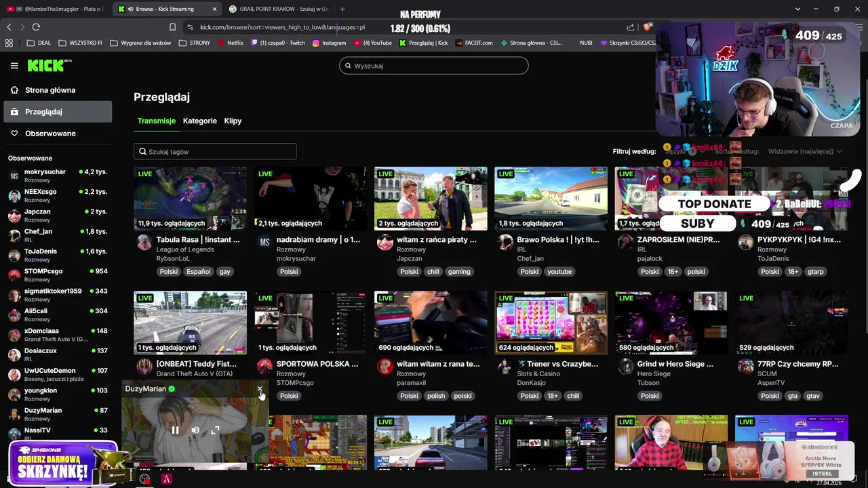Click the polish tag on paramaxil stream
Image resolution: width=868 pixels, height=488 pixels.
(436, 396)
